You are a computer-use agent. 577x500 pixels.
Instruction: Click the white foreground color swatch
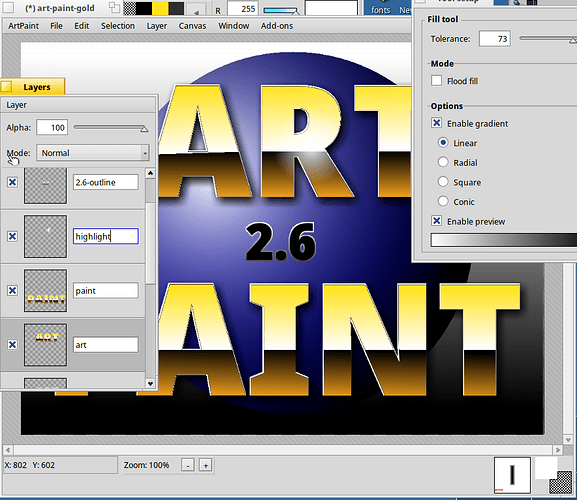pyautogui.click(x=545, y=467)
